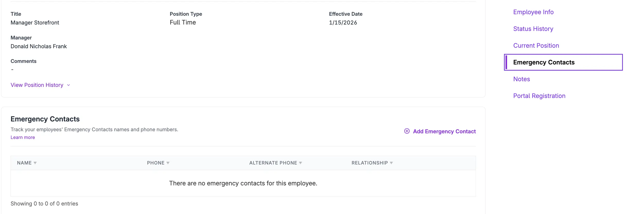Open the Learn more link
644x214 pixels.
23,137
